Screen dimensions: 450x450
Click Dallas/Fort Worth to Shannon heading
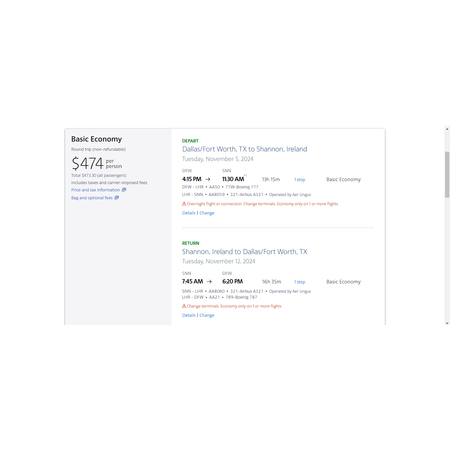pyautogui.click(x=245, y=149)
